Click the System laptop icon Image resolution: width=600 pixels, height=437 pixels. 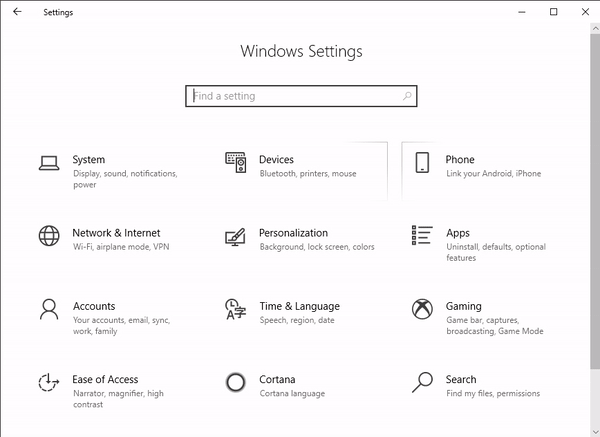49,163
